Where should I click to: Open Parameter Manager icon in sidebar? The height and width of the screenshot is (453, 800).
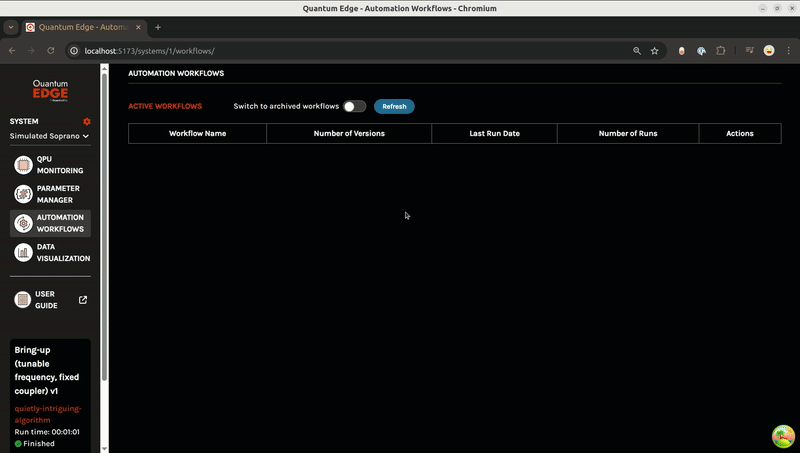pos(23,194)
